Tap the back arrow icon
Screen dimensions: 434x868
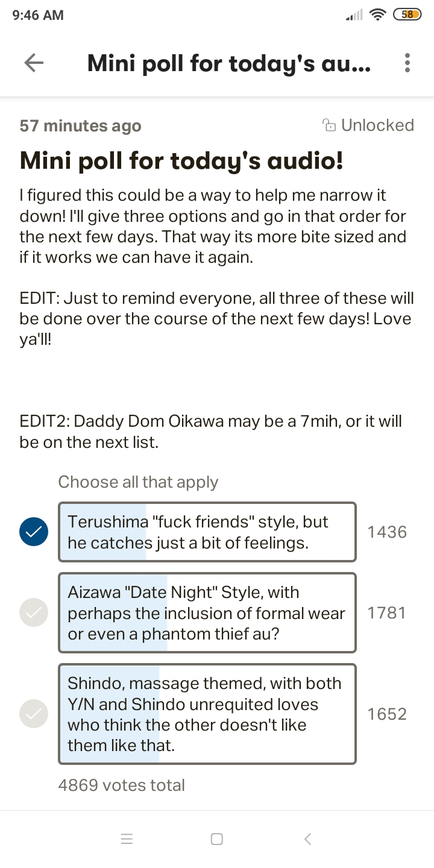[34, 63]
